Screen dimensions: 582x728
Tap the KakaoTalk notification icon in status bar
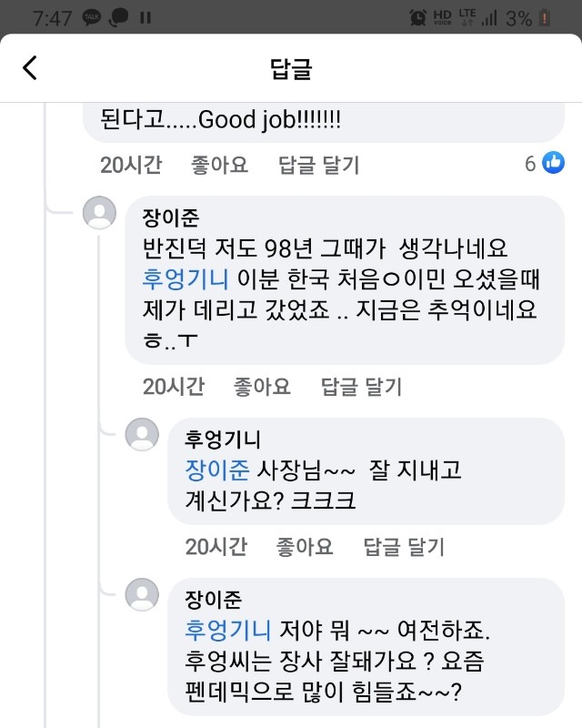[92, 16]
